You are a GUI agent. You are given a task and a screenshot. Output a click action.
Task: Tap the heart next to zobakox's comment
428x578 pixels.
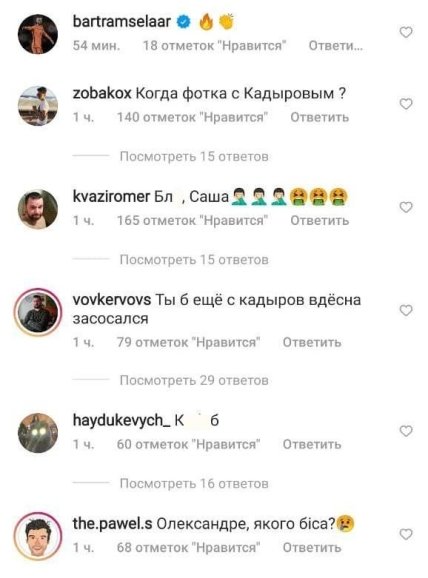(406, 104)
